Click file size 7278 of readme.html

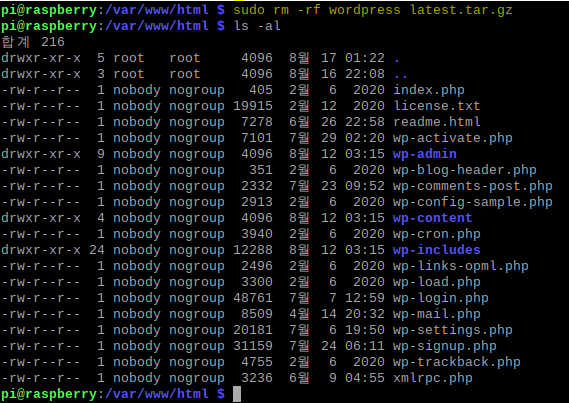[257, 122]
